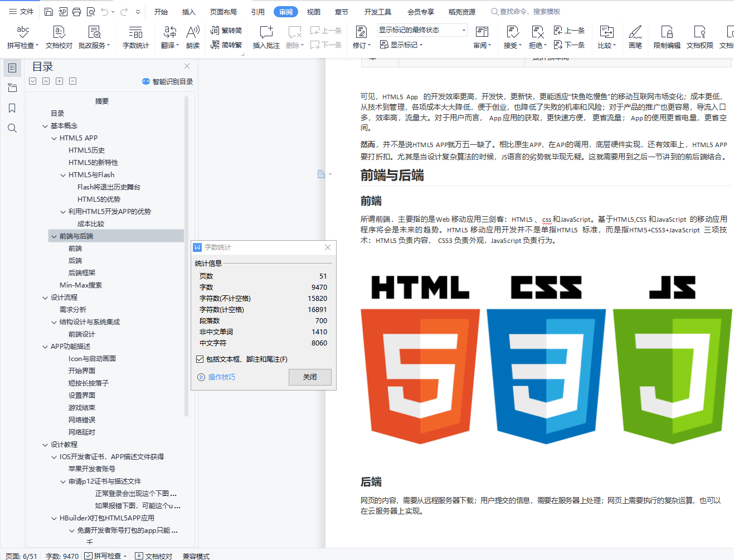Click the minus icon in the 目录 panel header
Screen dimensions: 734x560
(x=73, y=81)
